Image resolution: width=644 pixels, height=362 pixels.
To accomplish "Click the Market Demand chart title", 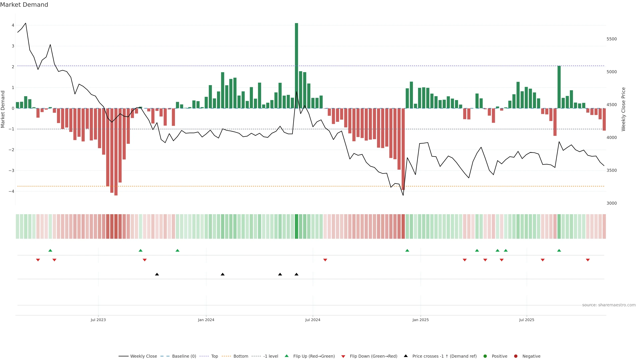I will coord(24,5).
